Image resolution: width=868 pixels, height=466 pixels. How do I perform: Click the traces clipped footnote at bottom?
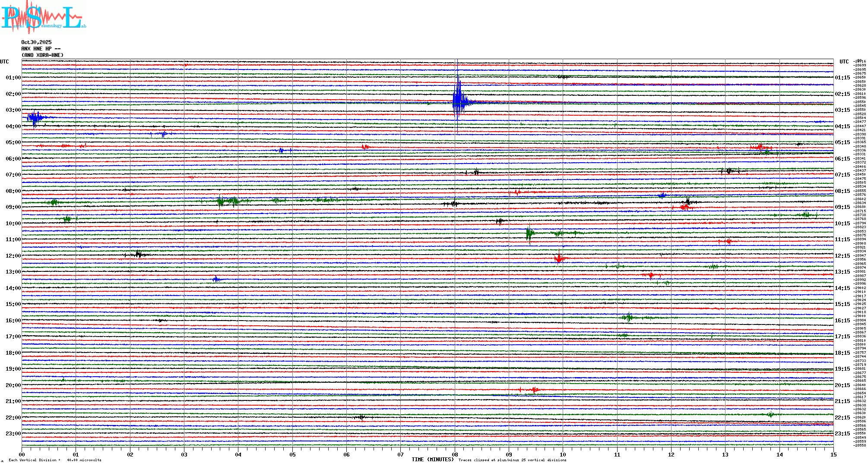pyautogui.click(x=512, y=460)
